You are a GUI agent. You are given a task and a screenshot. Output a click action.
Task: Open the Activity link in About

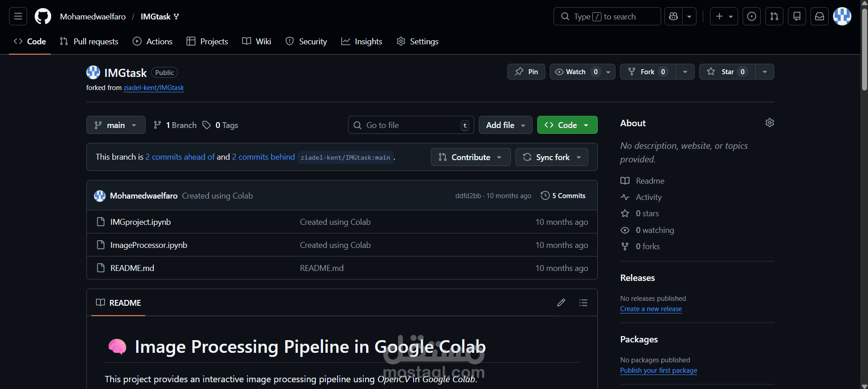[x=641, y=197]
